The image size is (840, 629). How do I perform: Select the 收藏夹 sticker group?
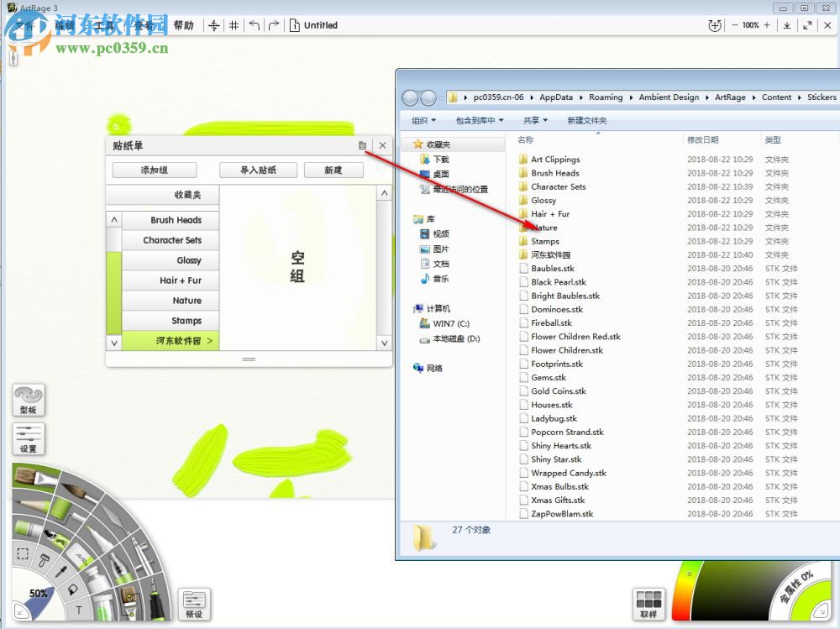coord(163,195)
